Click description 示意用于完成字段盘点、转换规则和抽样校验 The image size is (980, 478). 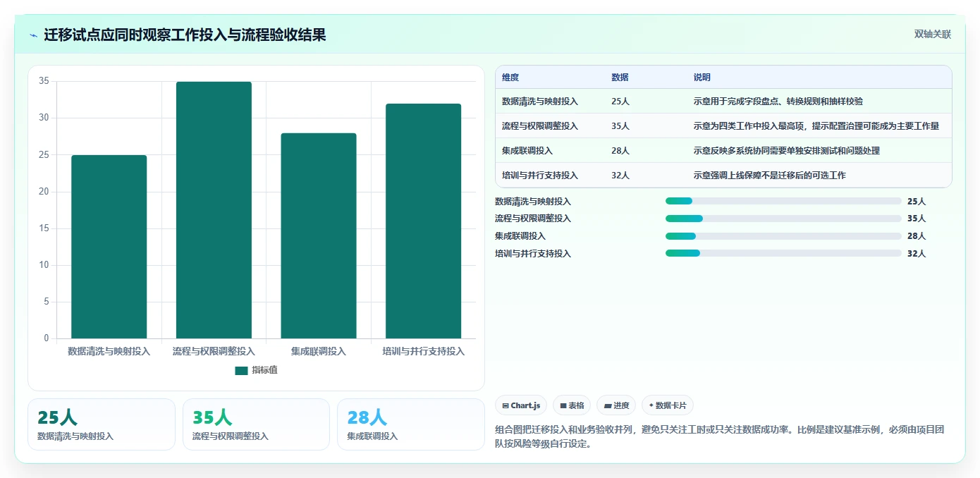(778, 102)
